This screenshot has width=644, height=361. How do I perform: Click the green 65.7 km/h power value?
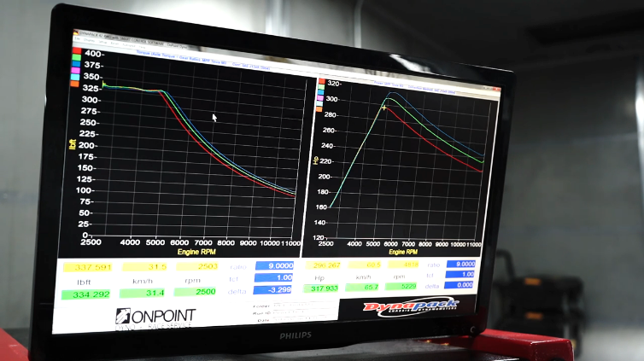tap(363, 287)
